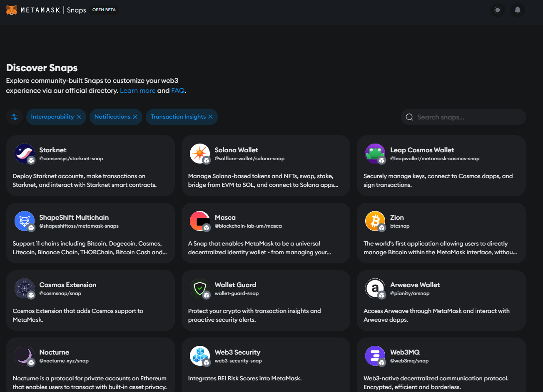Open the Cosmos Extension title
This screenshot has height=392, width=543.
pyautogui.click(x=68, y=285)
